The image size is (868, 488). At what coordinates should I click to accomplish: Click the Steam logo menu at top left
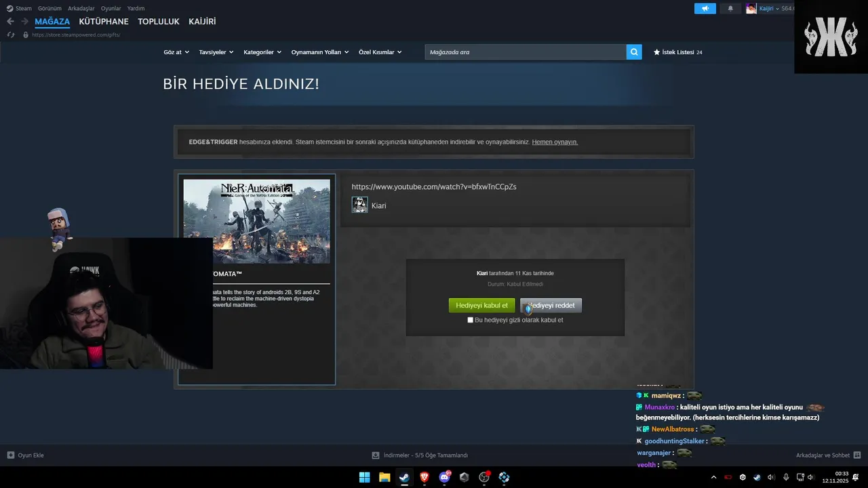pyautogui.click(x=19, y=8)
